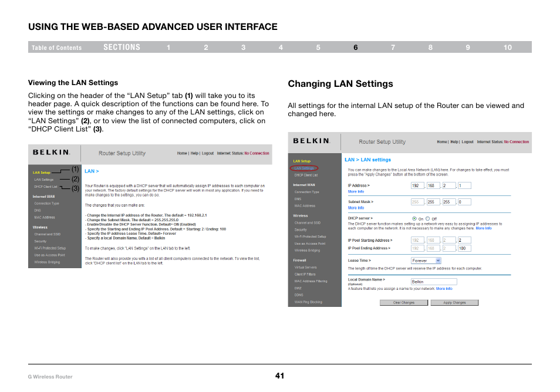Select the DHCP server On radio button
This screenshot has height=392, width=560.
[414, 218]
